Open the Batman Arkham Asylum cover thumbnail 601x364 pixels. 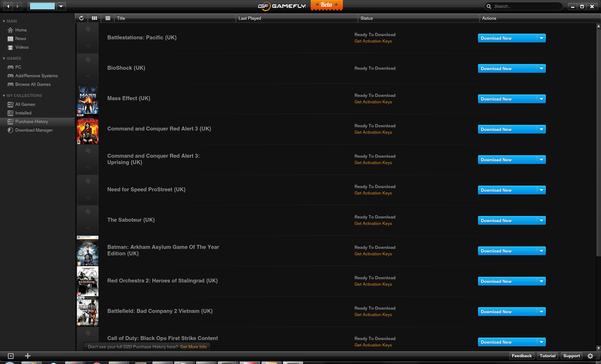[x=88, y=251]
